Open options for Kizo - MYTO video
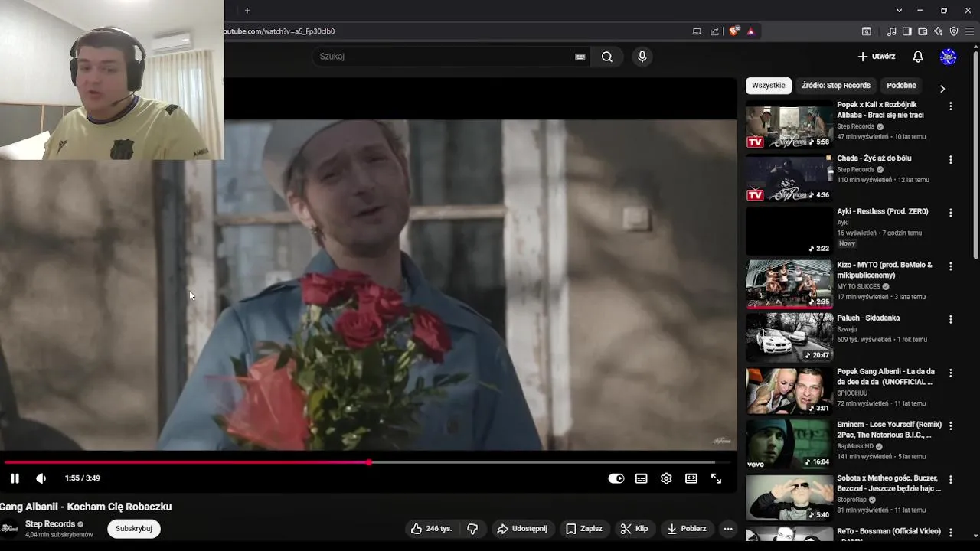Viewport: 980px width, 551px height. click(x=951, y=266)
